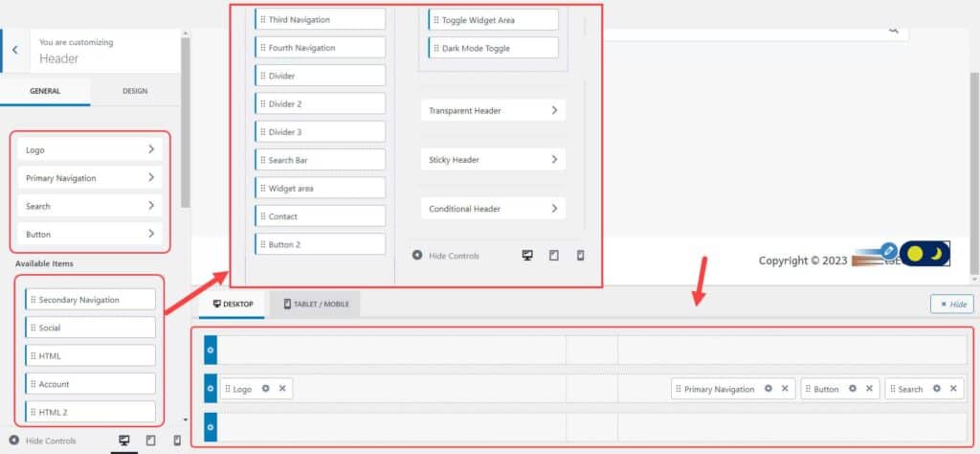Screen dimensions: 980x454
Task: Select the HTML available item
Action: (x=90, y=355)
